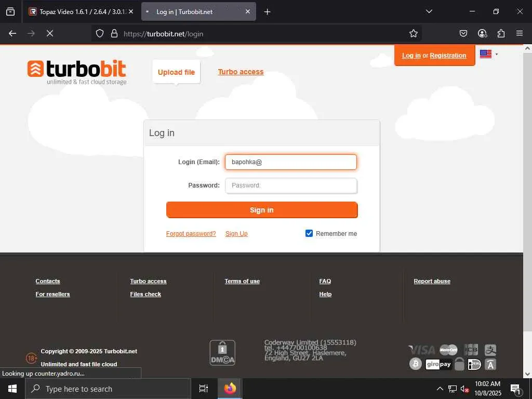Open the Turbo access header link
532x399 pixels.
241,72
